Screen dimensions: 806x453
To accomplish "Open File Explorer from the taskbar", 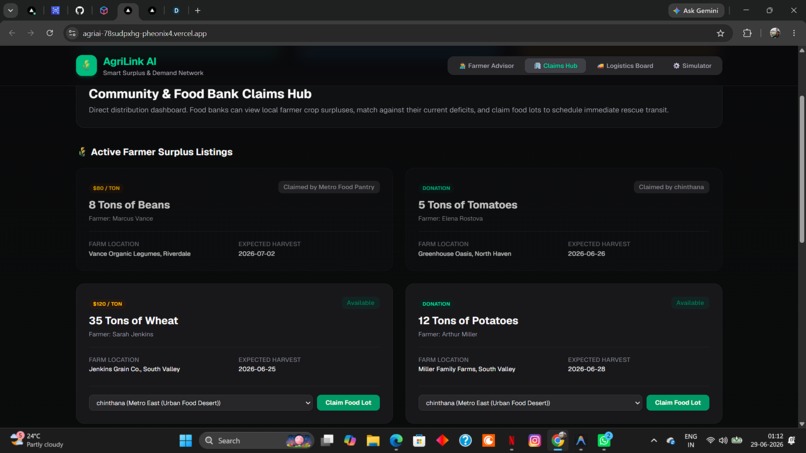I will coord(373,441).
